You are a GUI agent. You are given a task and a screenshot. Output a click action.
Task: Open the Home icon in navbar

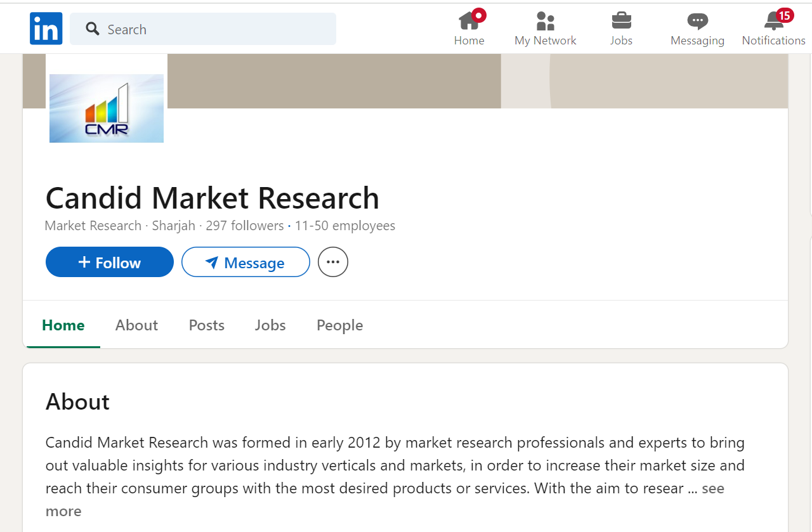pyautogui.click(x=469, y=22)
